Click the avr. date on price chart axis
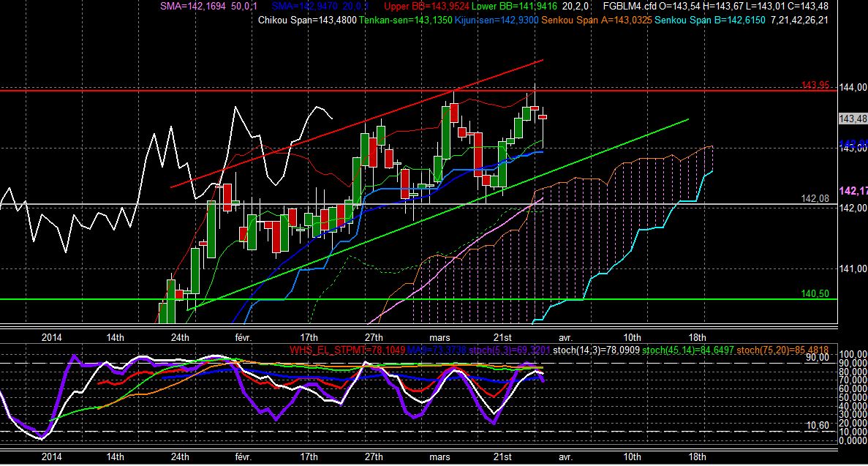The width and height of the screenshot is (868, 466). [565, 337]
